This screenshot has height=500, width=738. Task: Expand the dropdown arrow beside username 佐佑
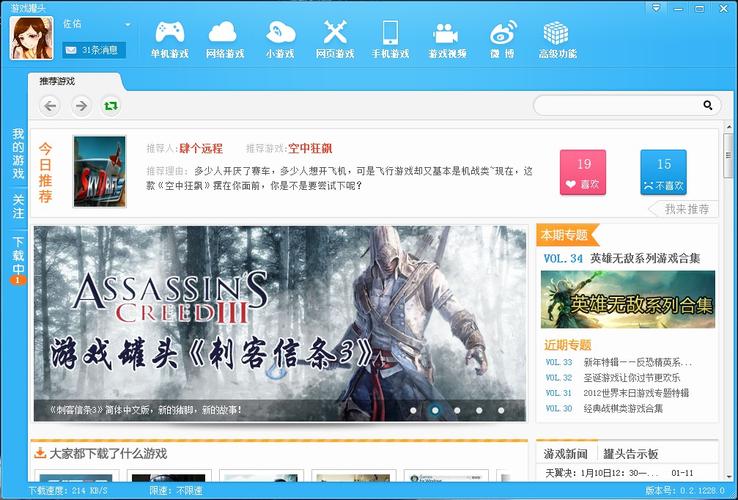(x=127, y=24)
